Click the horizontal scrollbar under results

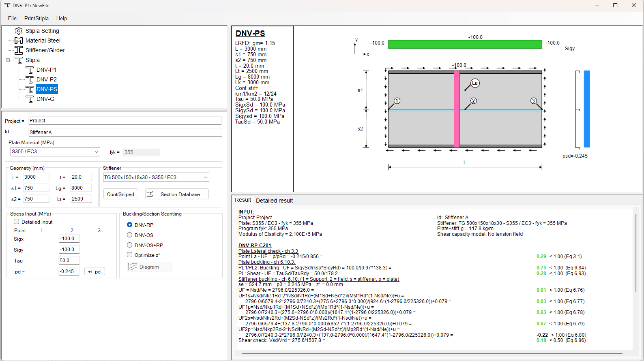pyautogui.click(x=432, y=354)
